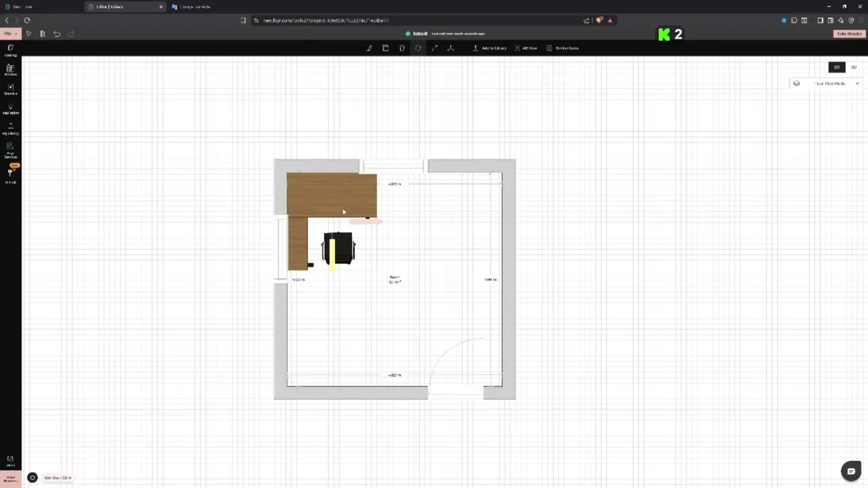868x488 pixels.
Task: Open View Shortcuts at bottom left
Action: click(x=10, y=479)
